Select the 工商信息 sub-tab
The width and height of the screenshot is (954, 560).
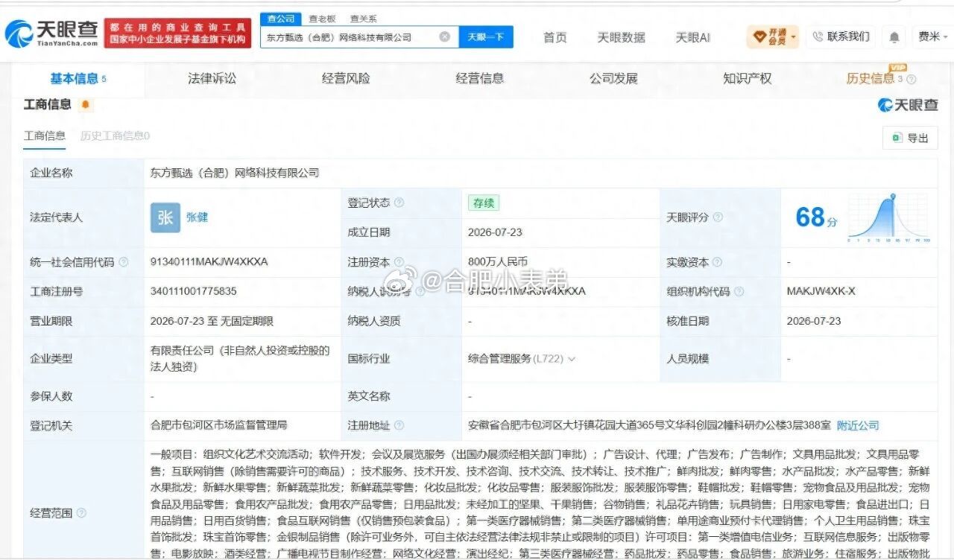point(45,136)
